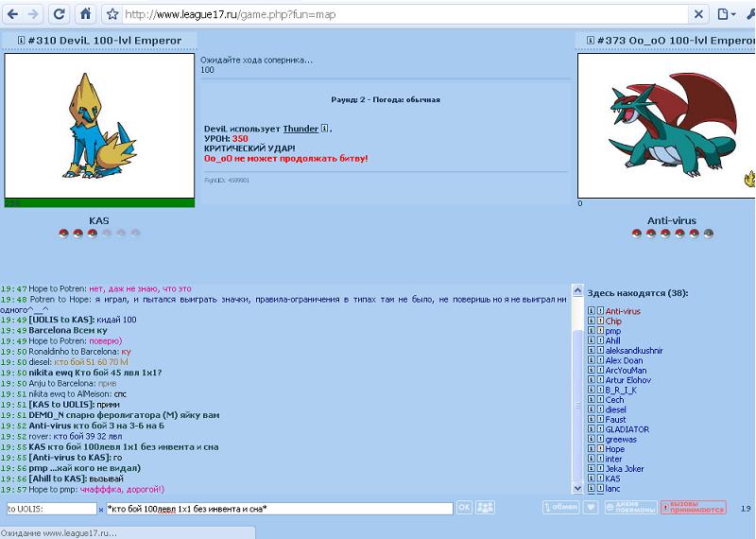Open info icon next to #310 DeviL
The width and height of the screenshot is (756, 539).
[21, 41]
